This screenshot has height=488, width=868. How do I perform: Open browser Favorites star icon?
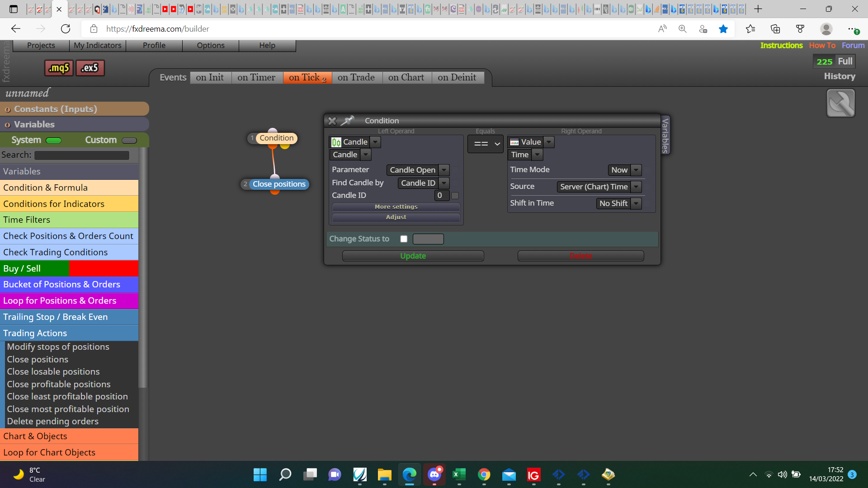[723, 29]
